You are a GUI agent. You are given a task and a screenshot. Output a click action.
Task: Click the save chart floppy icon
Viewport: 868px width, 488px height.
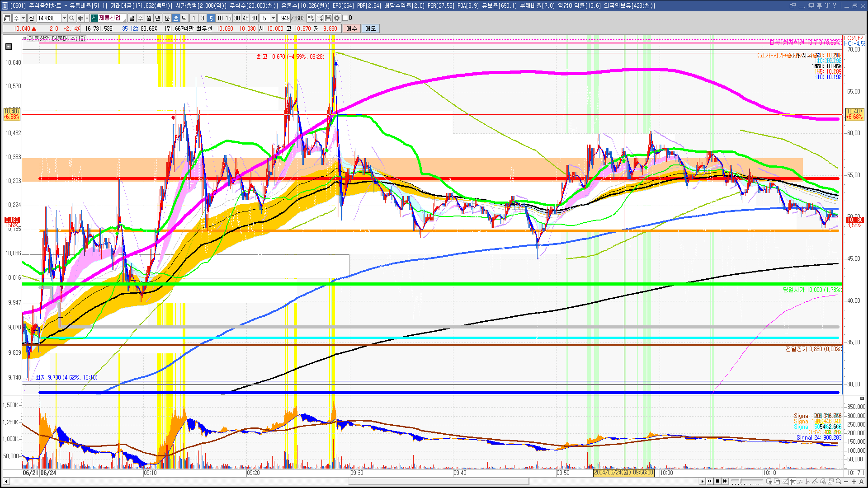click(x=328, y=18)
